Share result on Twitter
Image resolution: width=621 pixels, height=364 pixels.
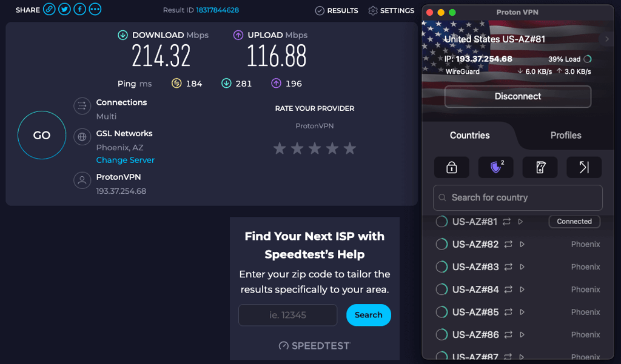click(64, 9)
